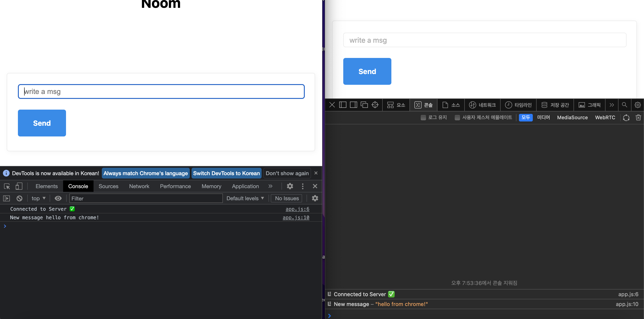Open the 네트워크 tab in Safari inspector

point(482,105)
